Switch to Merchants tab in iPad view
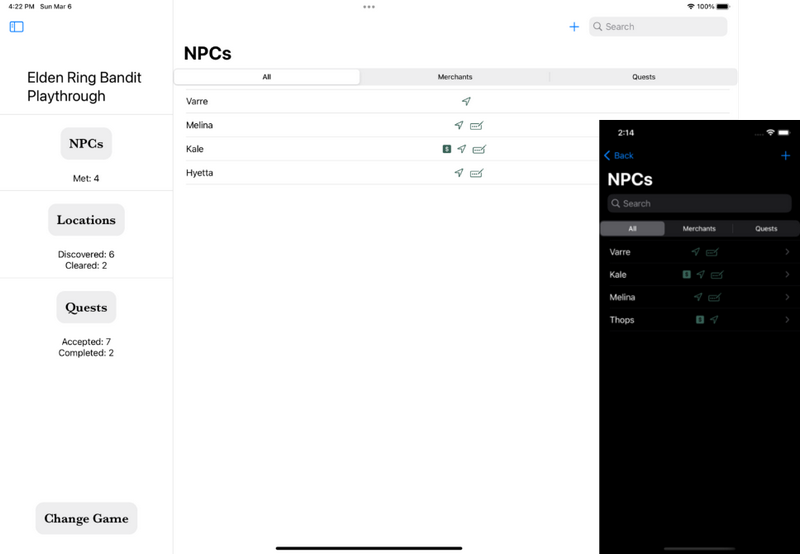Viewport: 800px width, 554px height. click(455, 77)
